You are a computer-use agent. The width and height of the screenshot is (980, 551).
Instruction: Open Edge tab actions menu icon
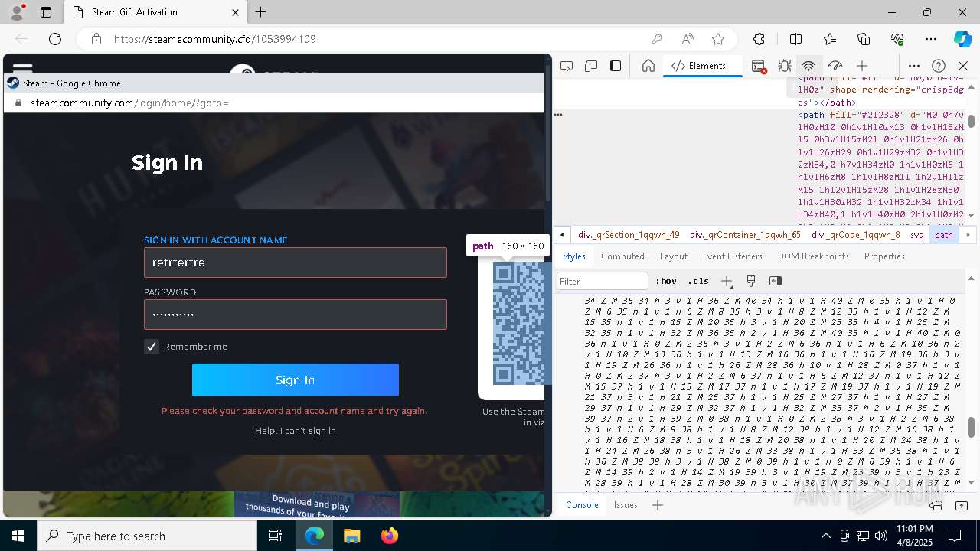point(46,12)
